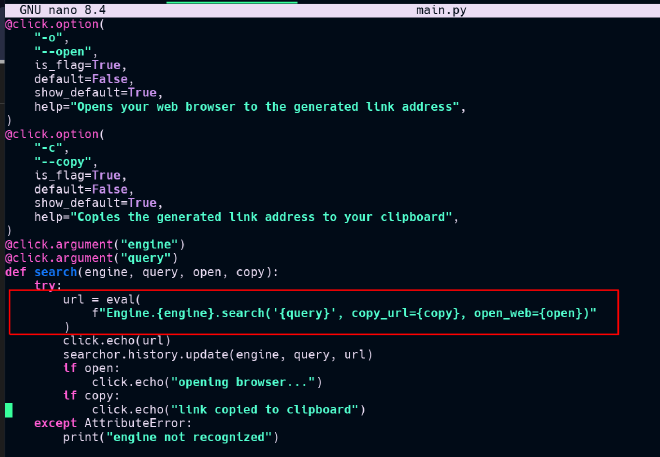This screenshot has width=660, height=457.
Task: Click the green text cursor block
Action: [x=9, y=410]
